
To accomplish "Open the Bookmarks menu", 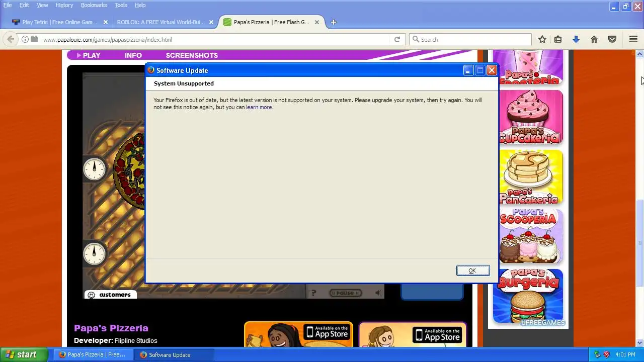I will [94, 5].
